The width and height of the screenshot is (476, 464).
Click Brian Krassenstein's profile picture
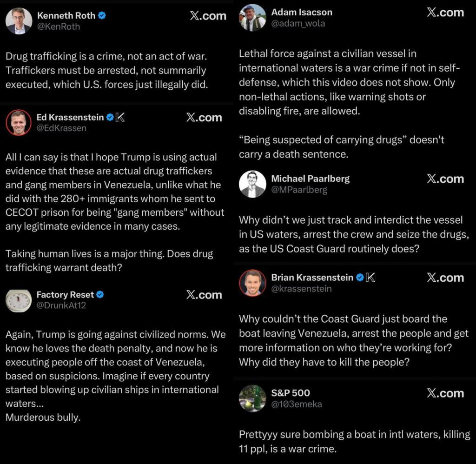(x=252, y=283)
